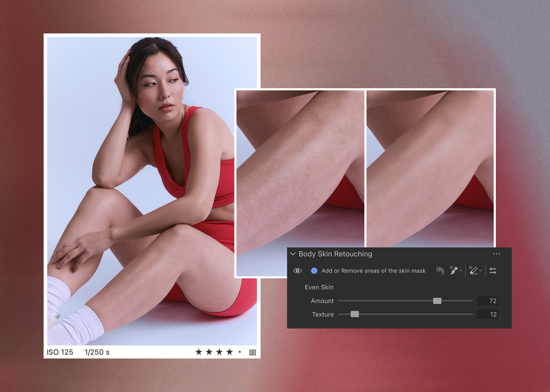Click the third rating star
The width and height of the screenshot is (550, 392).
click(x=219, y=352)
